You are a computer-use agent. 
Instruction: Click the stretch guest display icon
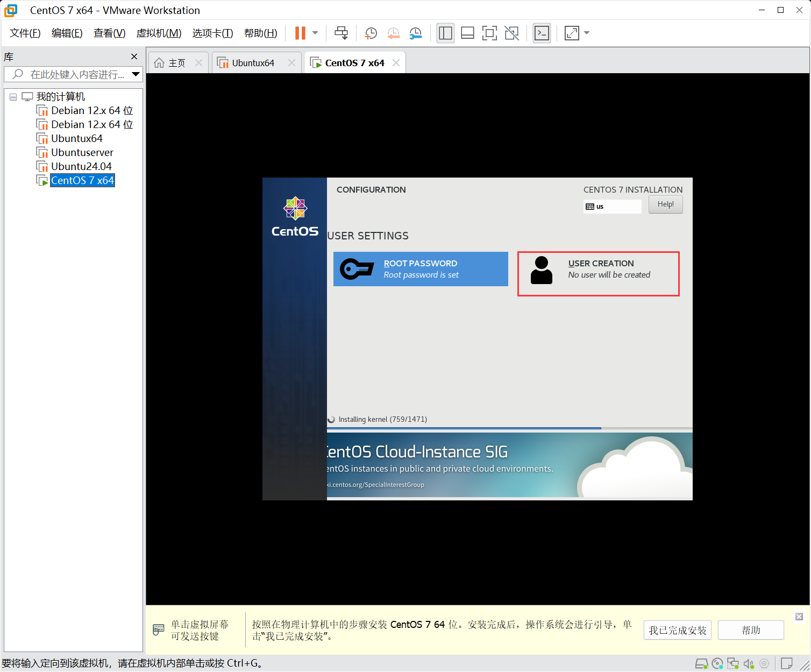click(572, 33)
